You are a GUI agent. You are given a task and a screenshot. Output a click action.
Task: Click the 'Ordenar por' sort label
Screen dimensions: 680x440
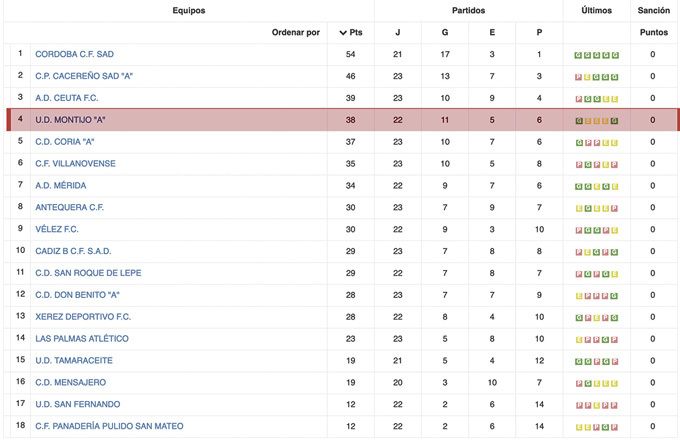pos(296,32)
